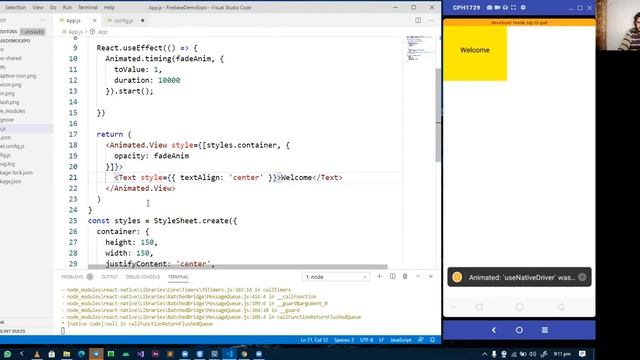Click the editor horizontal scrollbar
Screen dimensions: 640x360
tap(238, 267)
